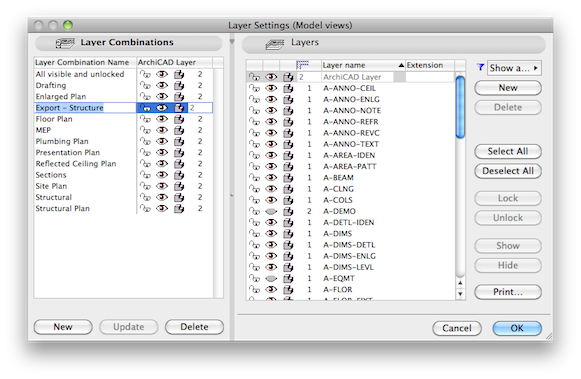Click the A-DETL-IDEN layer name
The width and height of the screenshot is (581, 379).
(x=349, y=222)
